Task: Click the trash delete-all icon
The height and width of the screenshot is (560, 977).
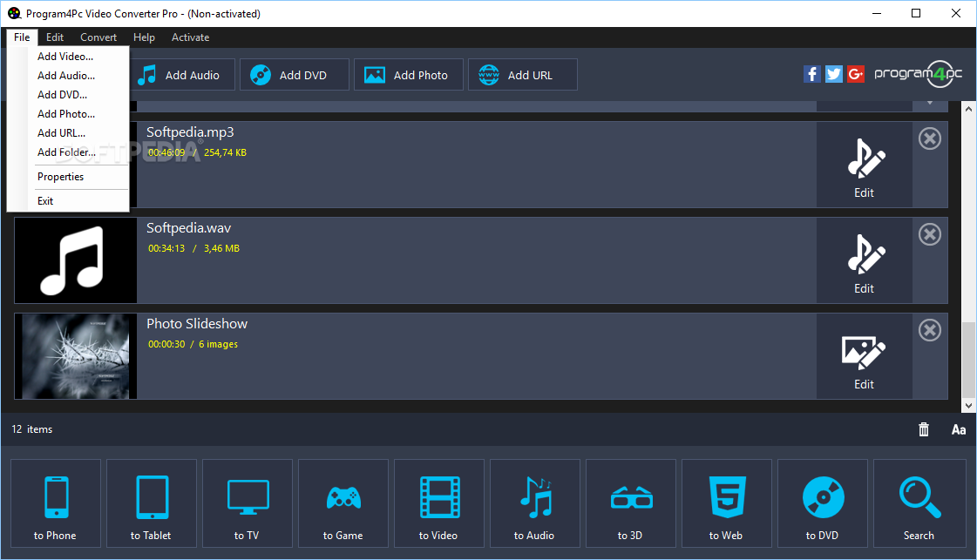Action: coord(924,429)
